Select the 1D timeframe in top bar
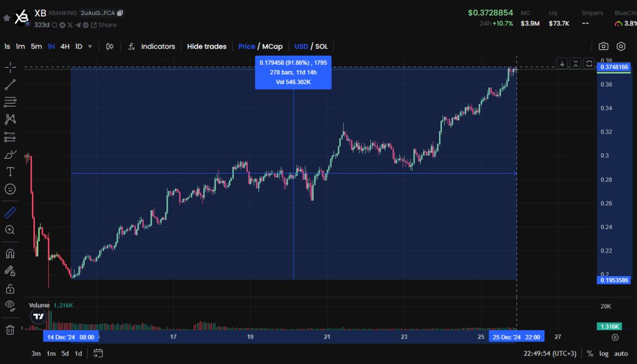Screen dimensions: 637x364 pyautogui.click(x=79, y=46)
